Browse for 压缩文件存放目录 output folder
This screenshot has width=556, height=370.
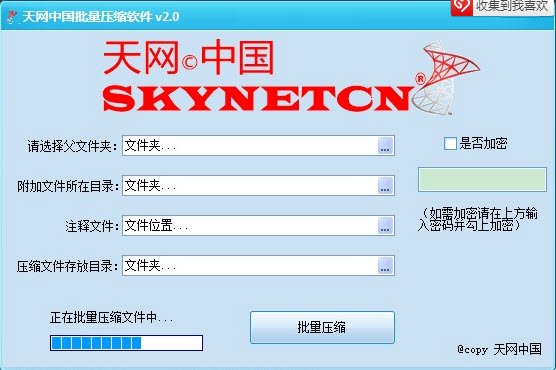click(x=385, y=266)
